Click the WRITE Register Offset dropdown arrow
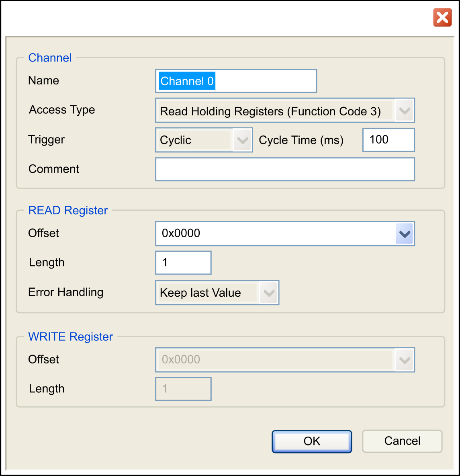The image size is (460, 476). point(405,360)
